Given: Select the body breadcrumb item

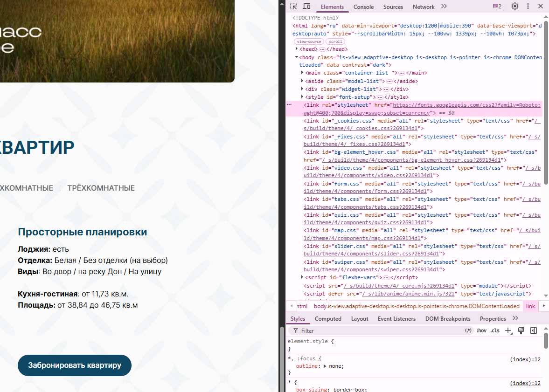Looking at the screenshot, I should coord(417,306).
